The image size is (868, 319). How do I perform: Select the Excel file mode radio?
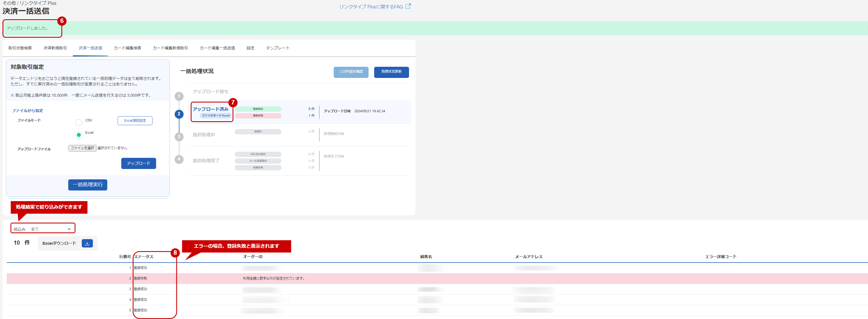click(78, 135)
